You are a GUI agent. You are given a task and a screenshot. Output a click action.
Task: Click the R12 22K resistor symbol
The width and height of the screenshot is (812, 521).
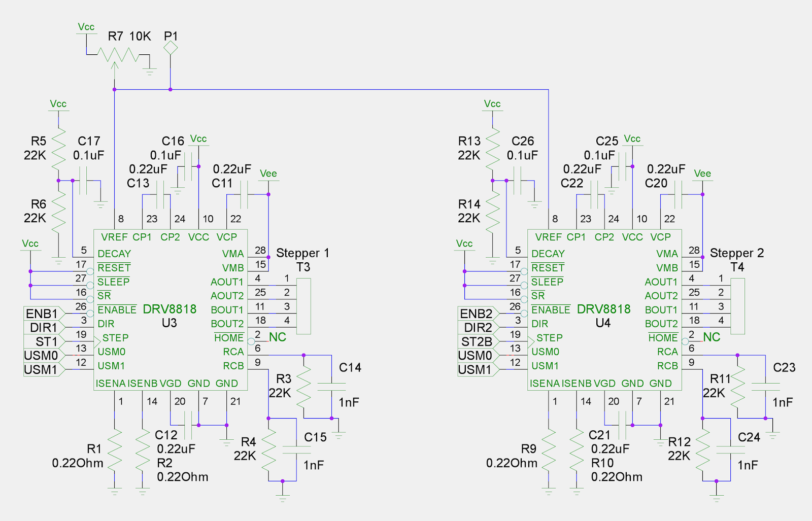[x=702, y=449]
